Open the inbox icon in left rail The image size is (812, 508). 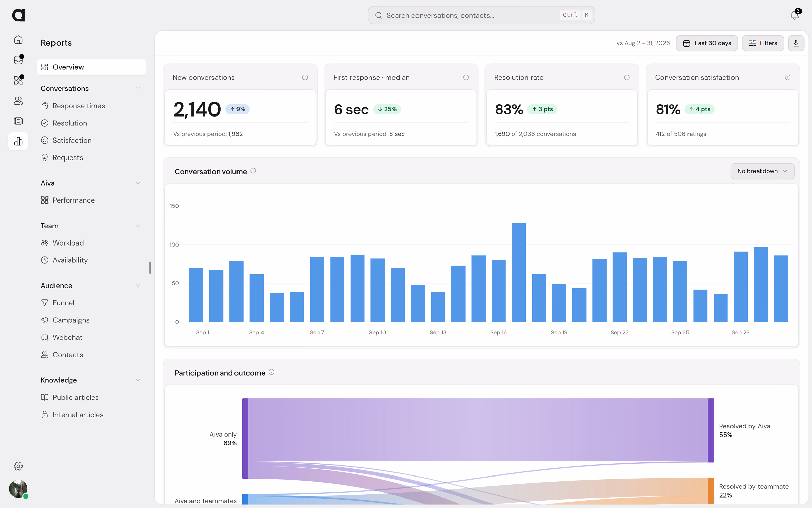pos(18,60)
